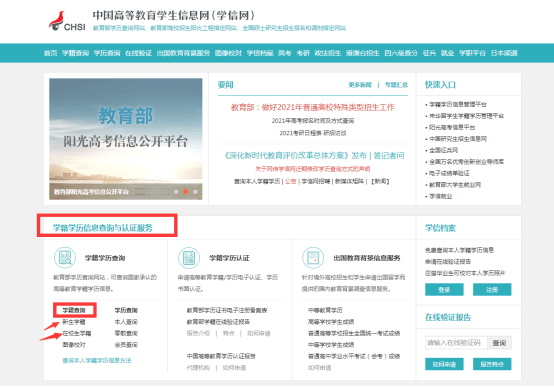The image size is (554, 387).
Task: Select the first carousel dot on banner
Action: point(176,192)
